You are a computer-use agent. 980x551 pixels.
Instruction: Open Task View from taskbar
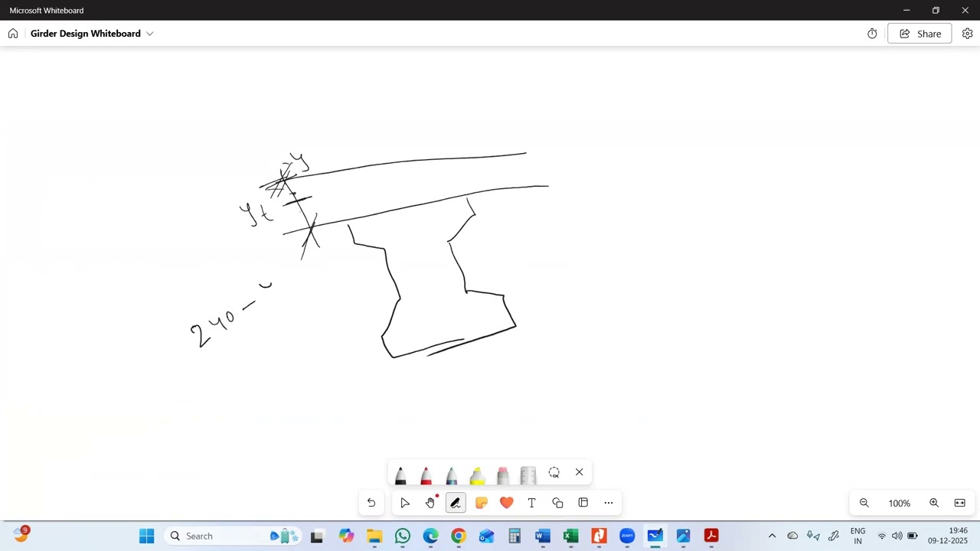point(316,536)
